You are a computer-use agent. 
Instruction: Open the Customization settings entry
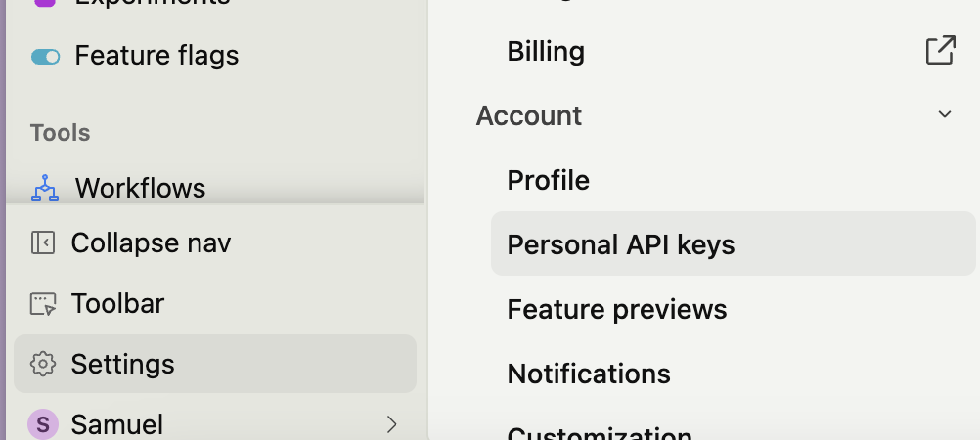click(599, 433)
